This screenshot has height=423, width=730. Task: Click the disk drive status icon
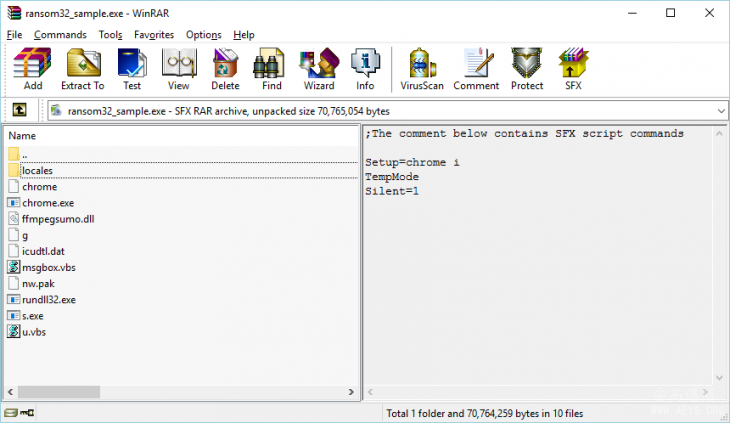[10, 413]
